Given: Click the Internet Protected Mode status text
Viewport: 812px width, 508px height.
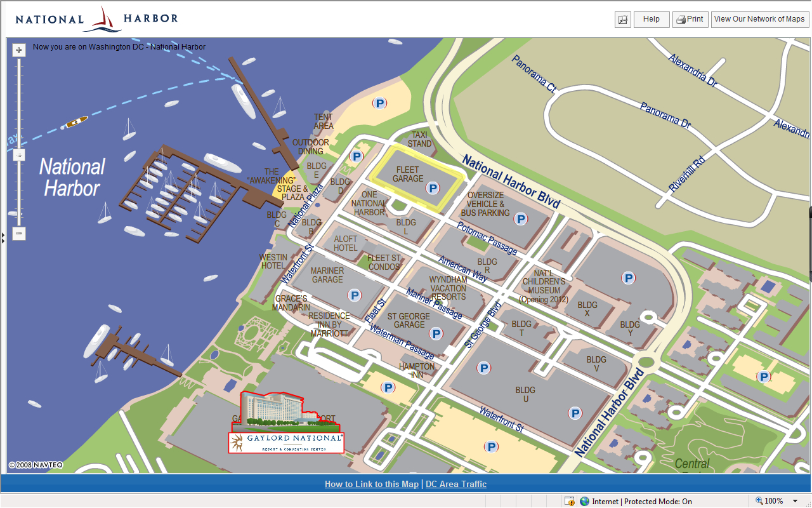Looking at the screenshot, I should [x=642, y=502].
